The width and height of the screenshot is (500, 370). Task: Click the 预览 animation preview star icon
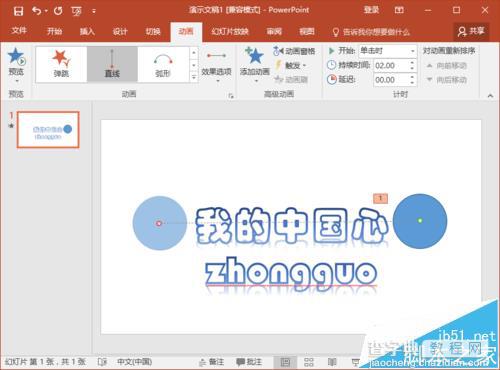(17, 57)
